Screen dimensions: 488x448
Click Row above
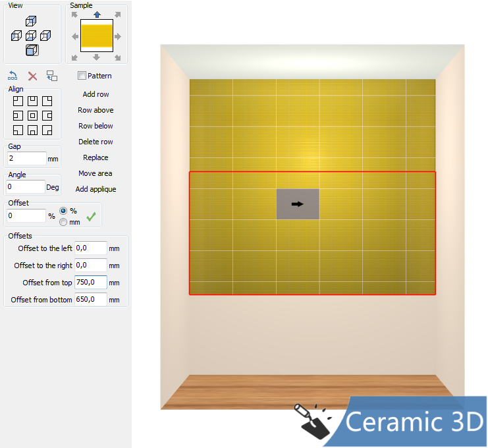(95, 110)
